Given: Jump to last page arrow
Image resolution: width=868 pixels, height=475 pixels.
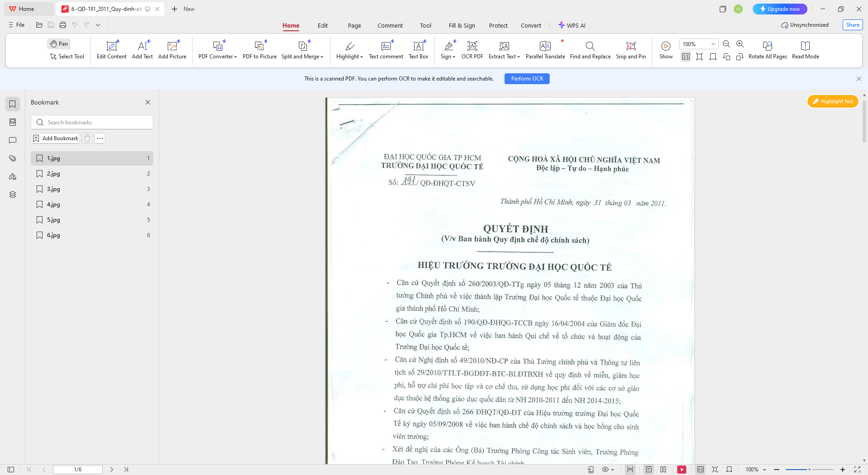Looking at the screenshot, I should 126,470.
